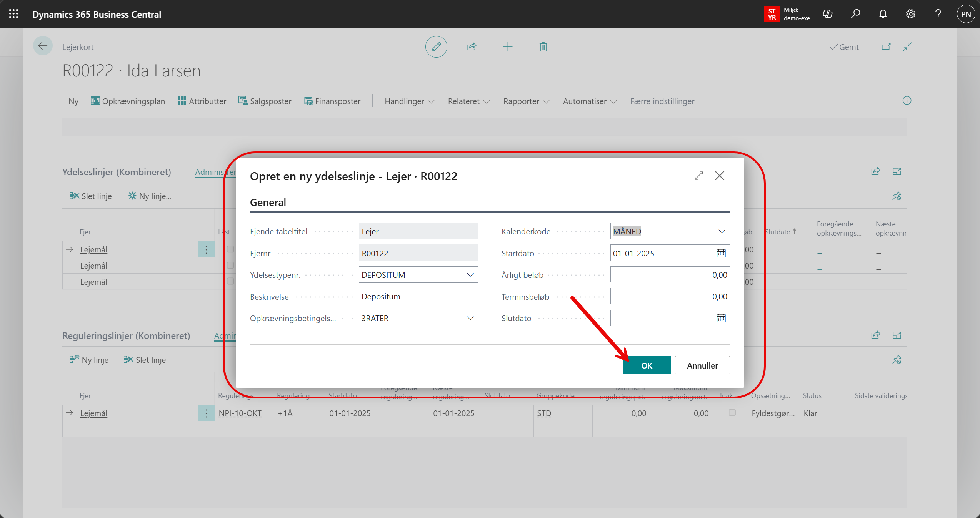Open the Kalenderkode dropdown

coord(721,231)
